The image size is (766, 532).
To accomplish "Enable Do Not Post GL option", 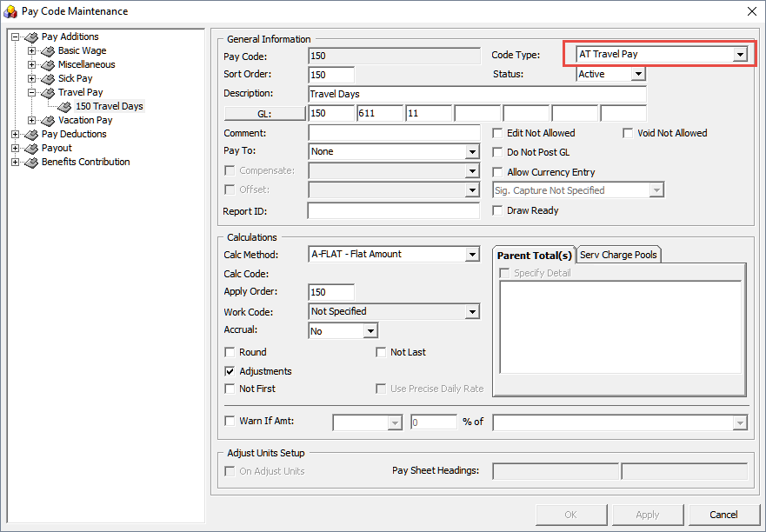I will coord(497,152).
